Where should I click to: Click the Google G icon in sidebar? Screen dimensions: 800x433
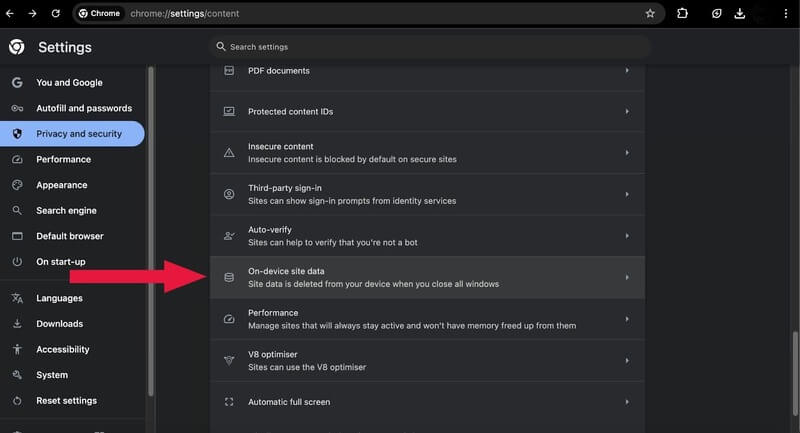pos(17,83)
